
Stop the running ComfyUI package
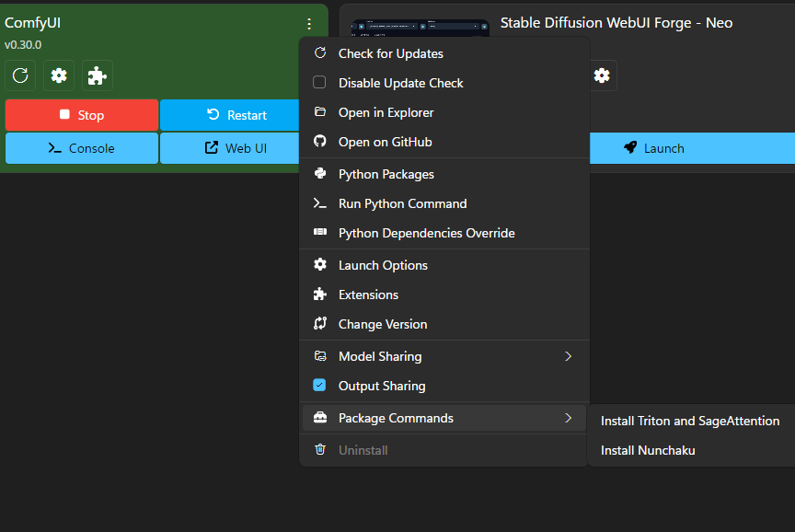click(82, 115)
